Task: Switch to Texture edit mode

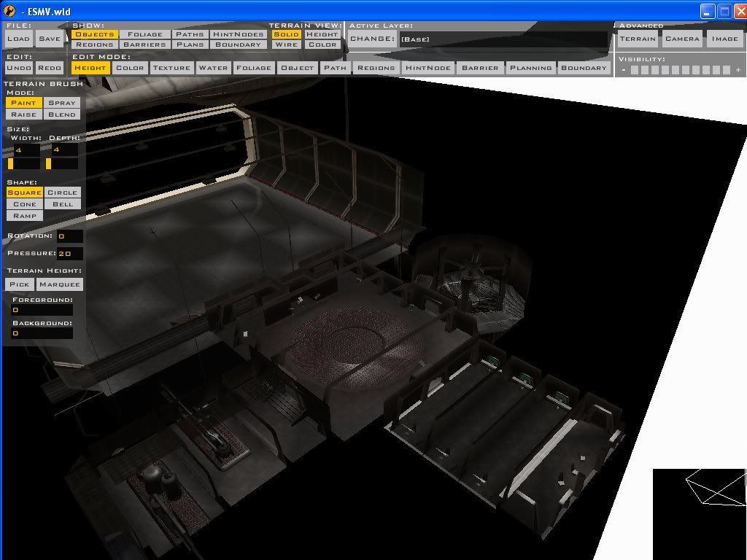Action: click(x=171, y=68)
